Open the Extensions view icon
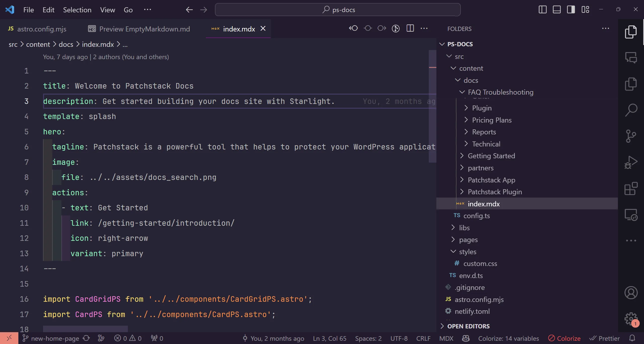Image resolution: width=644 pixels, height=344 pixels. (631, 189)
